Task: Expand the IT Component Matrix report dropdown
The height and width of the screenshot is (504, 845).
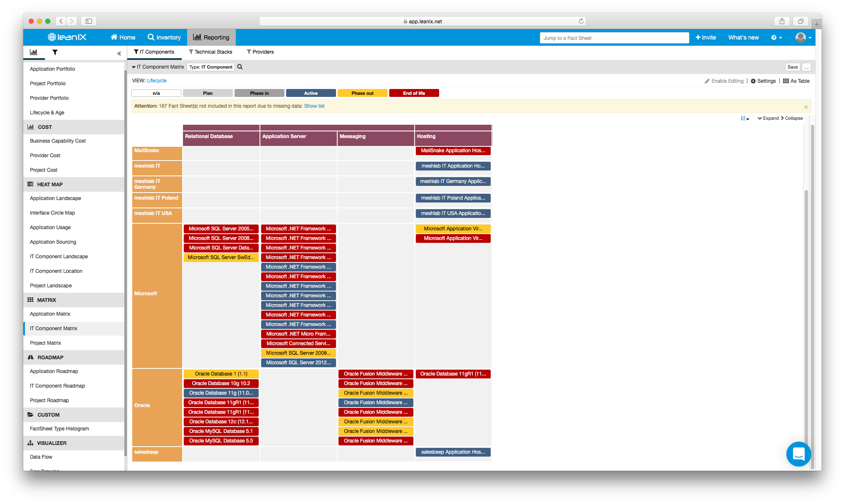Action: [158, 67]
